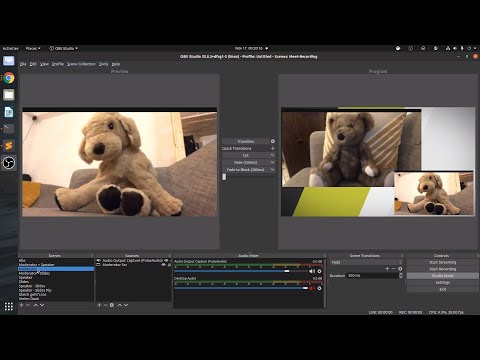
Task: Toggle lock on Moderator source
Action: [x=169, y=265]
